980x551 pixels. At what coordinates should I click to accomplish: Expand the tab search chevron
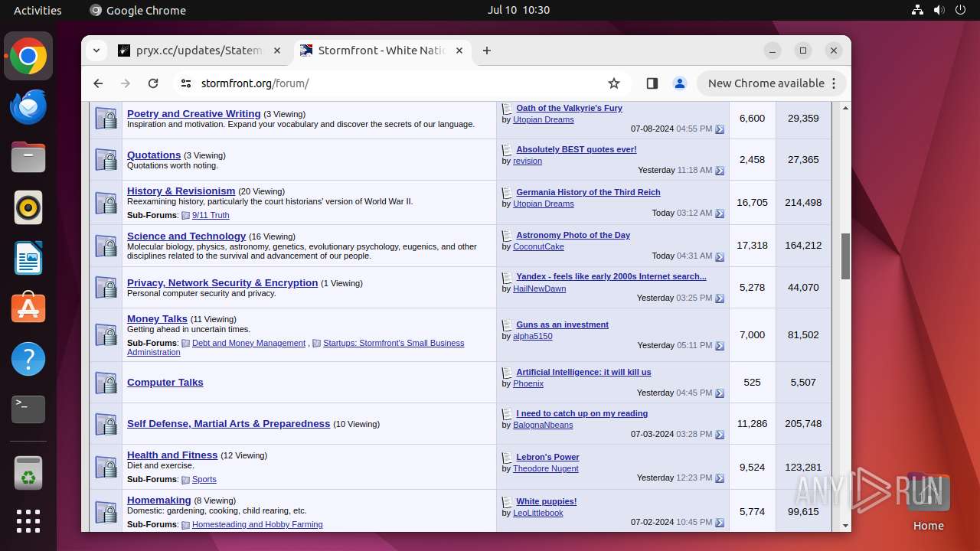(96, 51)
